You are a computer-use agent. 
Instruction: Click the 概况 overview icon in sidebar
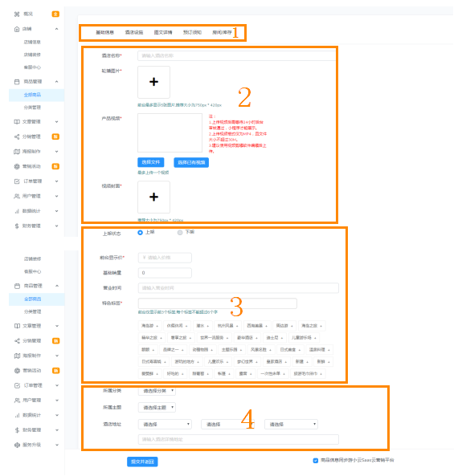17,14
